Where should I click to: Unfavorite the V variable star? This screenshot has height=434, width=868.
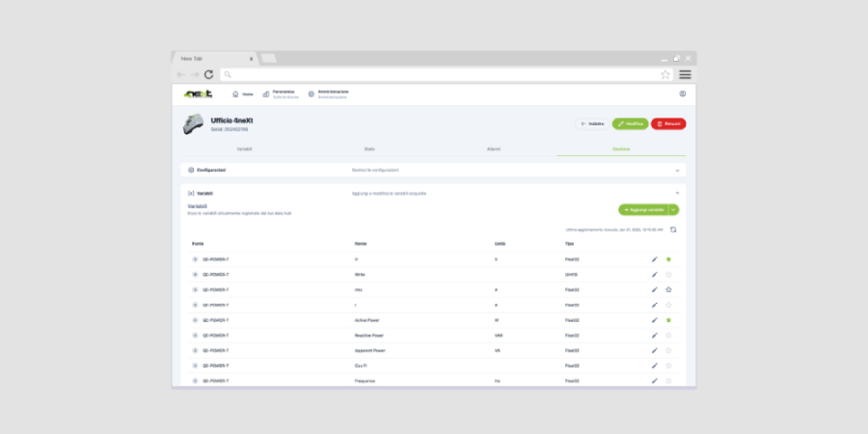[x=668, y=259]
